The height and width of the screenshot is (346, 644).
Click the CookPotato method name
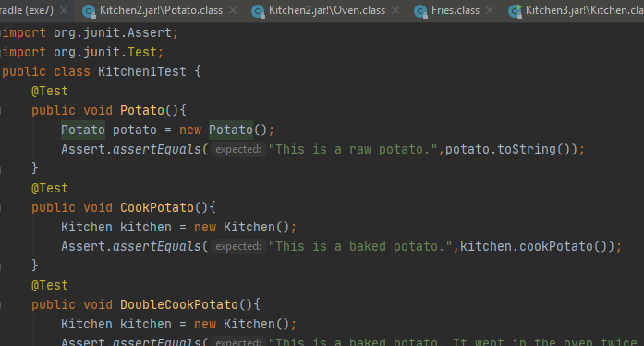(x=157, y=207)
